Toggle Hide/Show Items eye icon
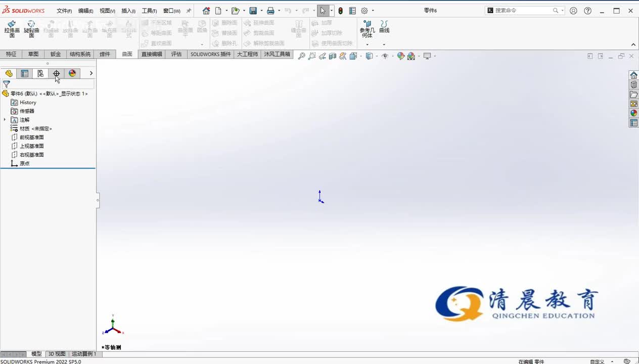The image size is (639, 364). (385, 56)
